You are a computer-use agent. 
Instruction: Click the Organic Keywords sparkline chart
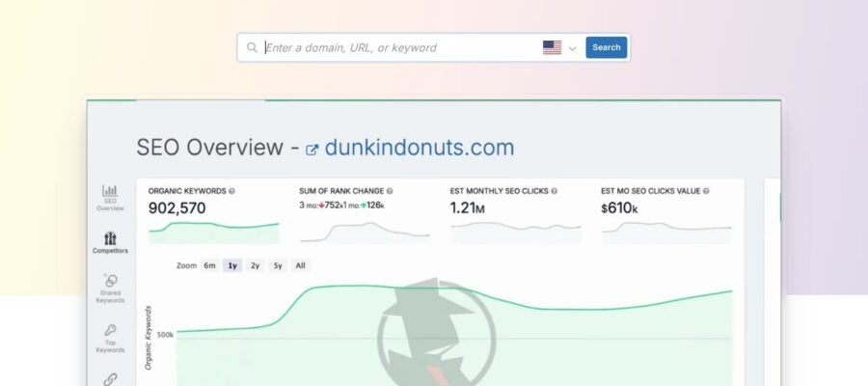[214, 233]
